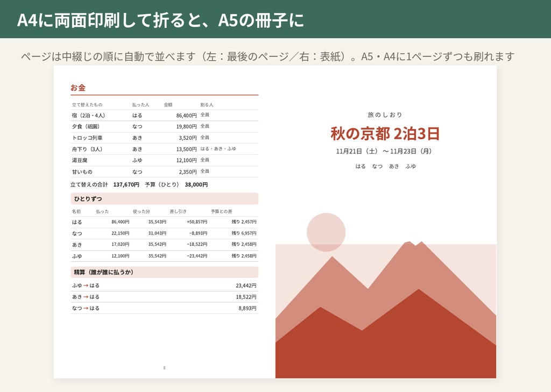The height and width of the screenshot is (392, 551).
Task: Click the cover member names 'はる なつ あき ふゆ'
Action: (385, 166)
